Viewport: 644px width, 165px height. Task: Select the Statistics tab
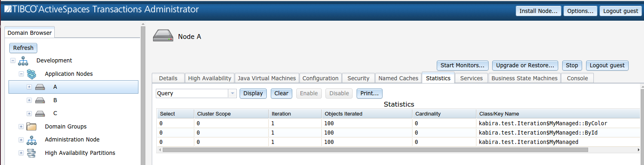pos(438,78)
